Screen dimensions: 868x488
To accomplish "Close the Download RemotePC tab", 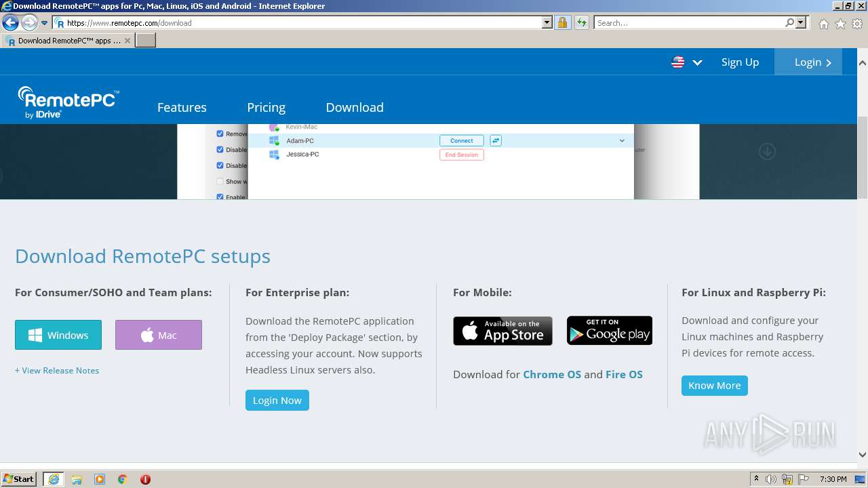I will pyautogui.click(x=127, y=41).
